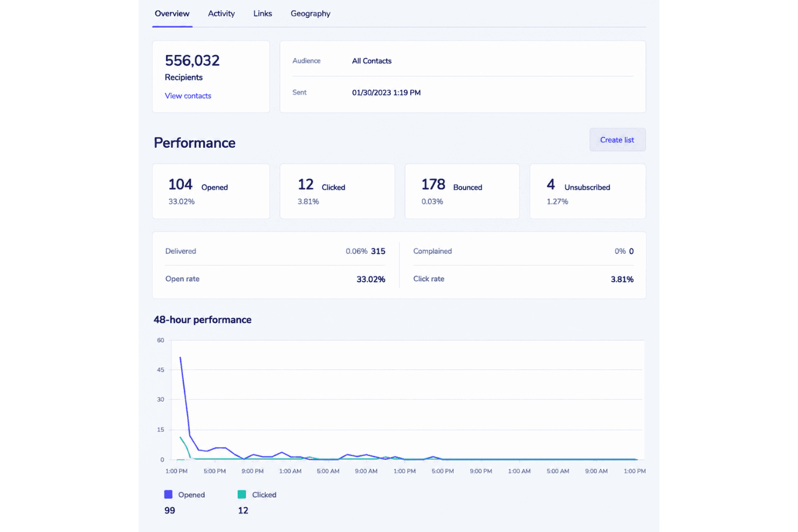Click the legend Opened total 99
798x532 pixels.
click(x=170, y=510)
